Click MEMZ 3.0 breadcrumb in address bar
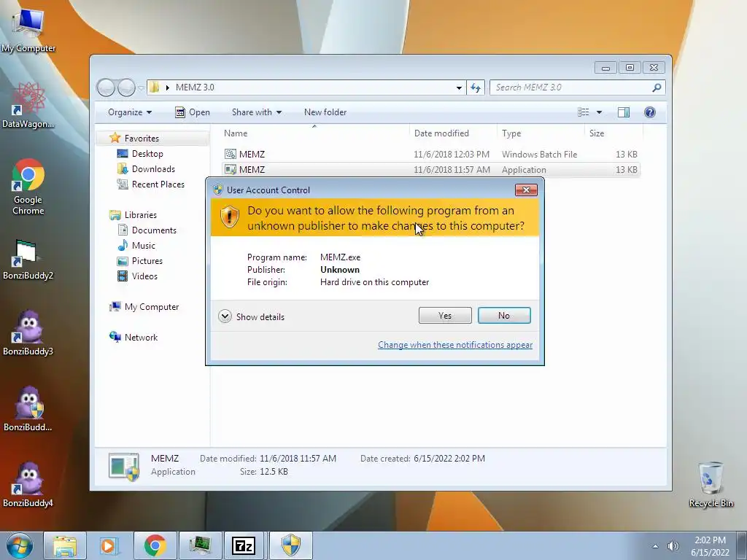 (x=195, y=87)
